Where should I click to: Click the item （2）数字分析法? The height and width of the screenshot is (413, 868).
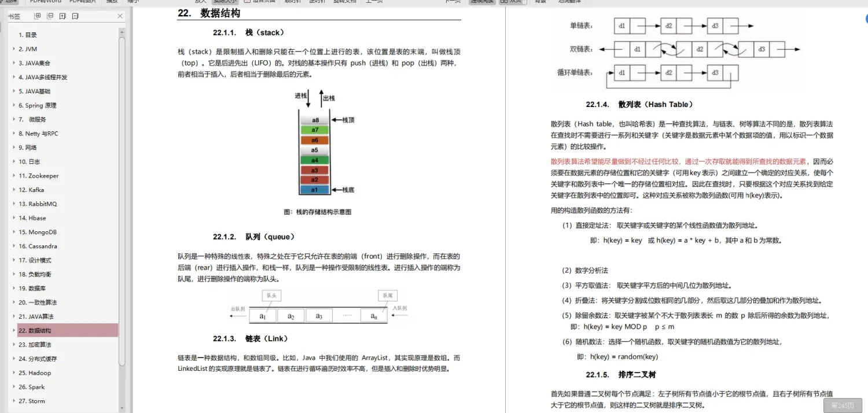(585, 270)
